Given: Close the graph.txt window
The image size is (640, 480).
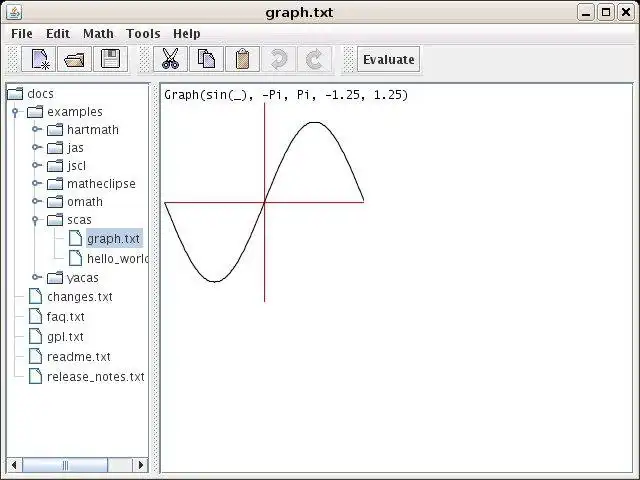Looking at the screenshot, I should point(626,13).
